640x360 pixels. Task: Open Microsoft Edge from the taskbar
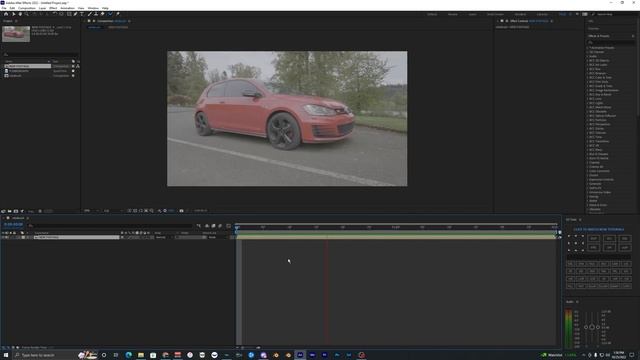pyautogui.click(x=129, y=355)
